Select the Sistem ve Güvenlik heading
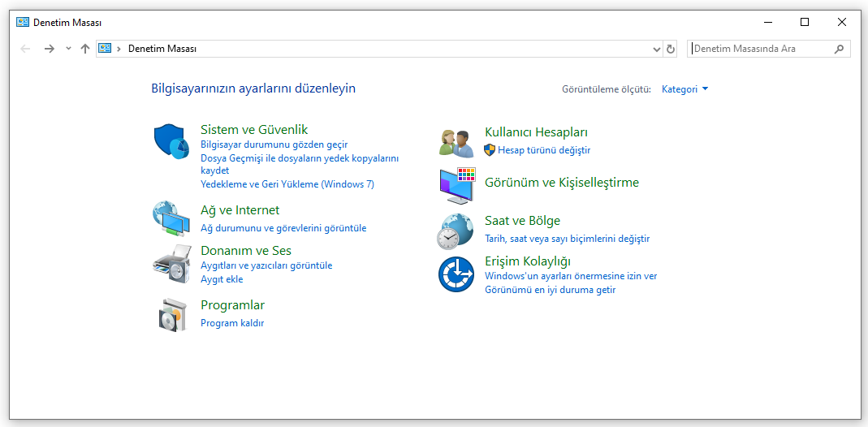Viewport: 868px width, 427px height. click(x=254, y=130)
